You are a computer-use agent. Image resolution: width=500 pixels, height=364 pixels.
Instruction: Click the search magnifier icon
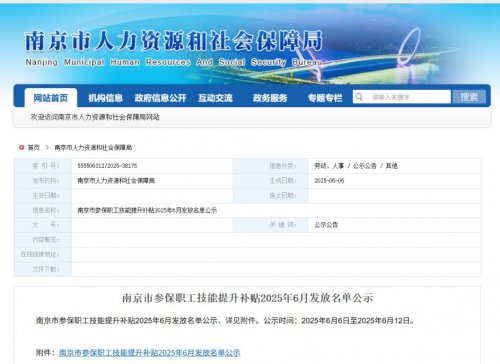click(359, 97)
